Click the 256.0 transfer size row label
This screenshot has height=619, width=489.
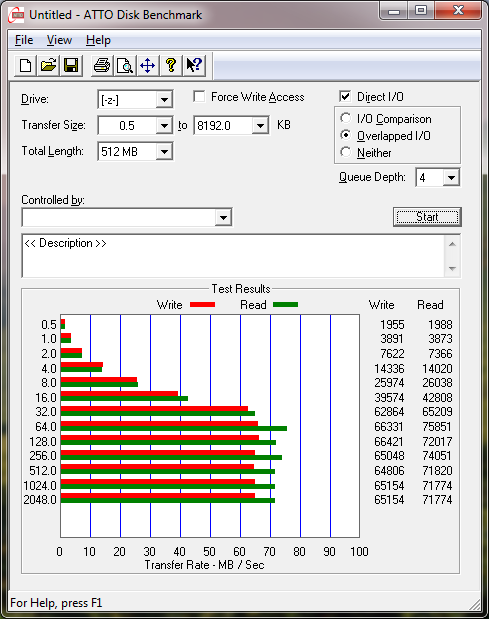[43, 456]
